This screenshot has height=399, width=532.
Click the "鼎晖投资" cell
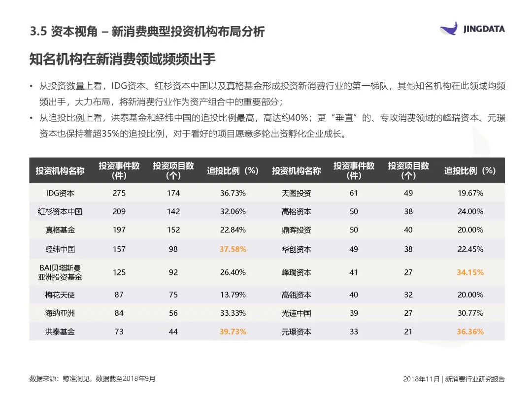pos(296,230)
